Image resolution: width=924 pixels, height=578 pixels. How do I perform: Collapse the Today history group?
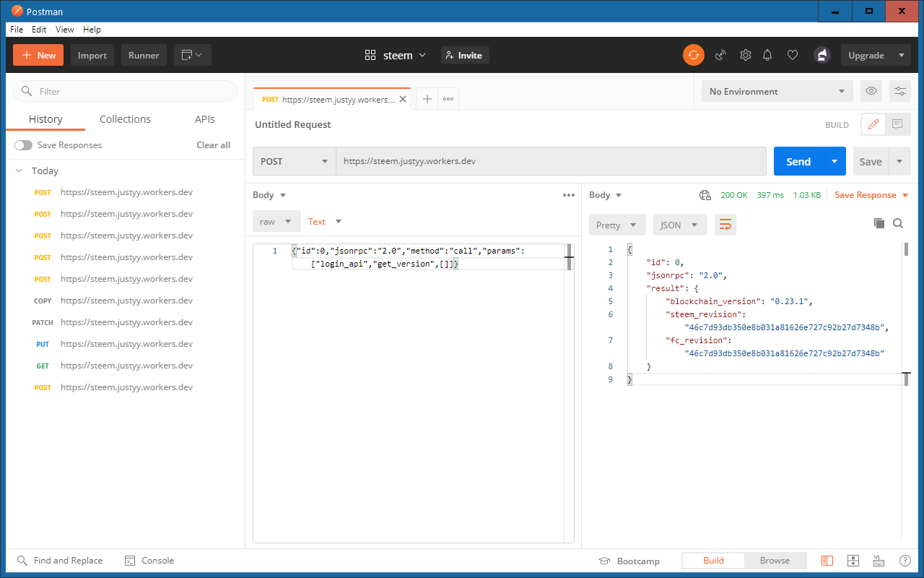(19, 171)
